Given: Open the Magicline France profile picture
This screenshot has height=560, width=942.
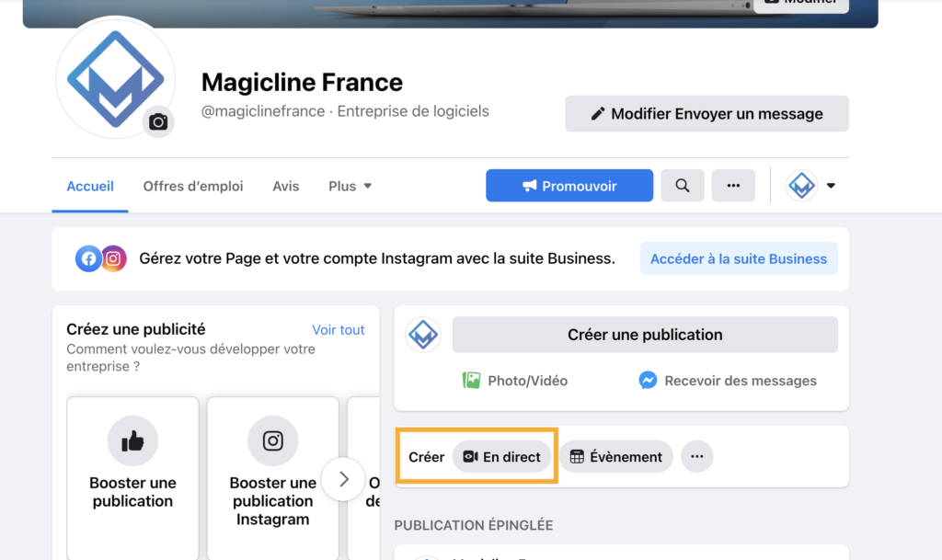Looking at the screenshot, I should coord(115,78).
